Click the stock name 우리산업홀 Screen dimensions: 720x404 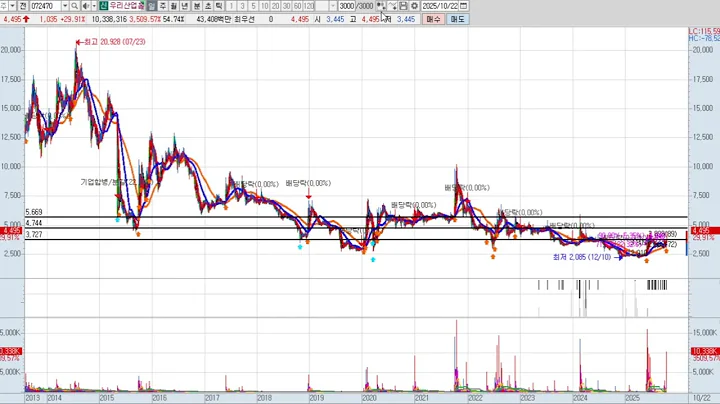click(x=127, y=6)
